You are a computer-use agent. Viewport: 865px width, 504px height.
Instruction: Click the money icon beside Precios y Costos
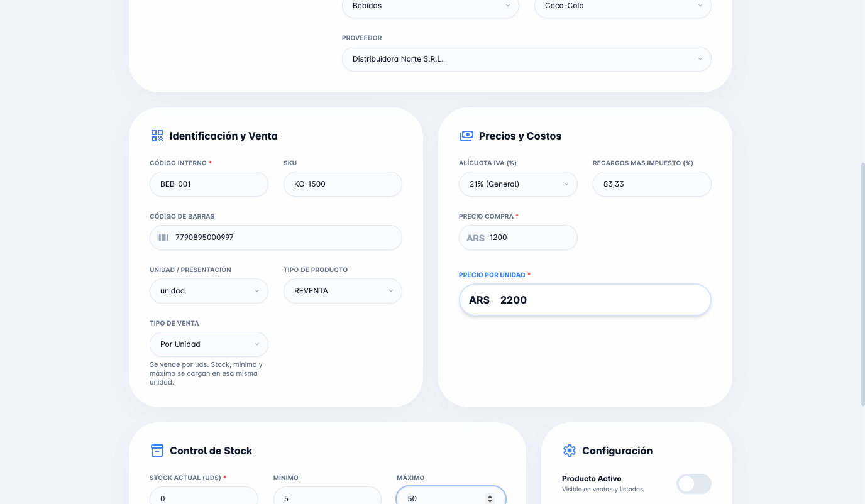pyautogui.click(x=466, y=136)
